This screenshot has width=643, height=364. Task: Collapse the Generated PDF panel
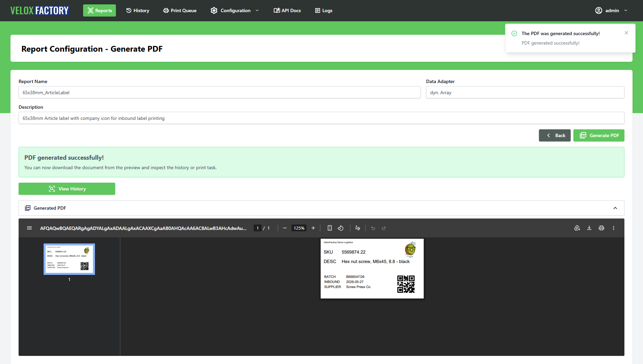615,208
